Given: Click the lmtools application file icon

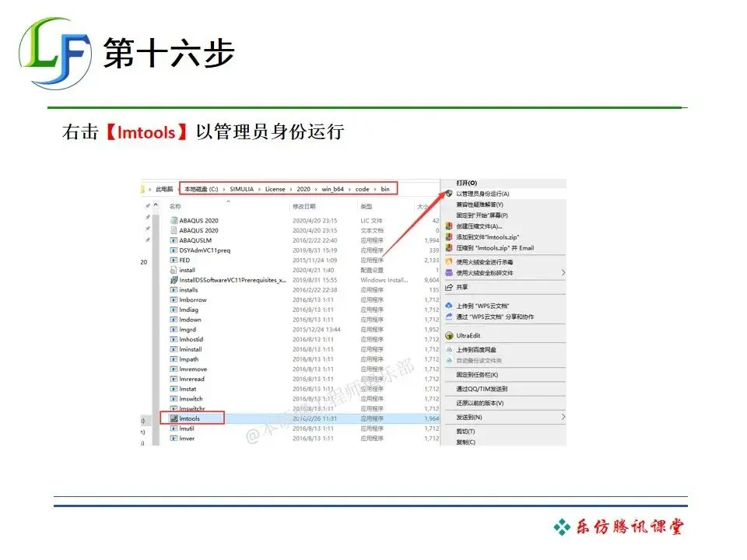Looking at the screenshot, I should [174, 418].
